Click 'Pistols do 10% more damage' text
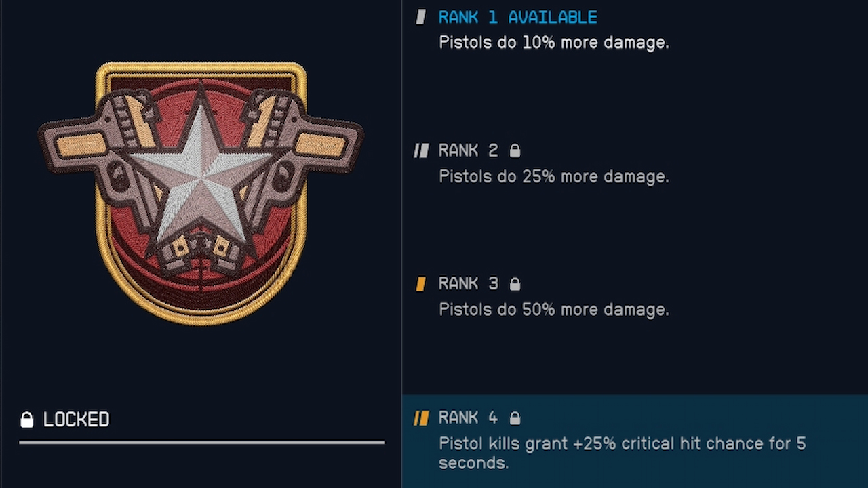This screenshot has width=868, height=488. [554, 43]
